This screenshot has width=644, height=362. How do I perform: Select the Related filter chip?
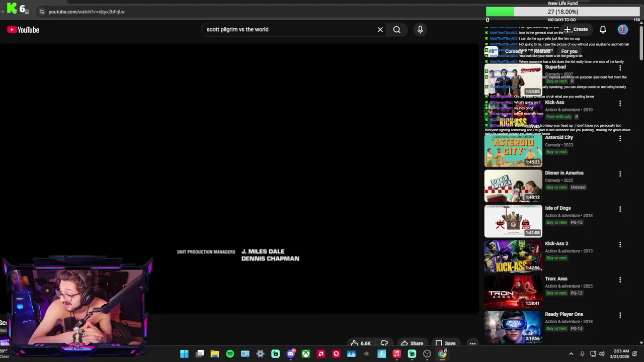[x=542, y=51]
